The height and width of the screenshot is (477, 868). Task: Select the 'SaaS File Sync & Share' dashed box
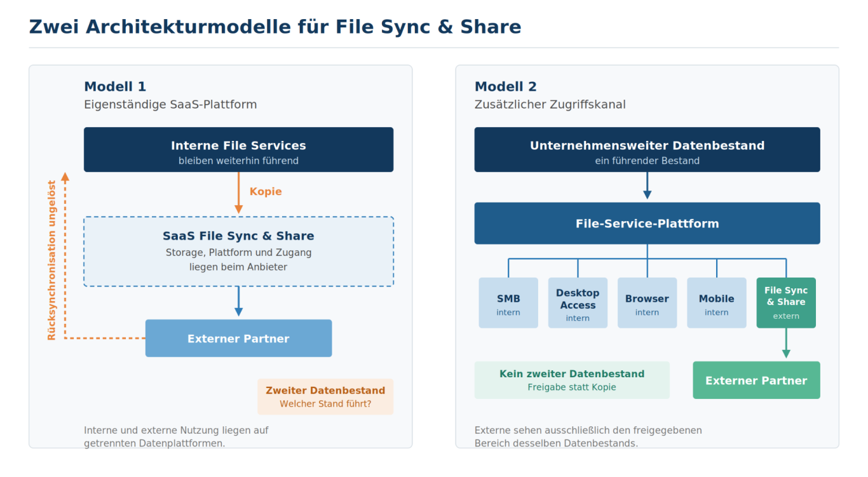(238, 252)
